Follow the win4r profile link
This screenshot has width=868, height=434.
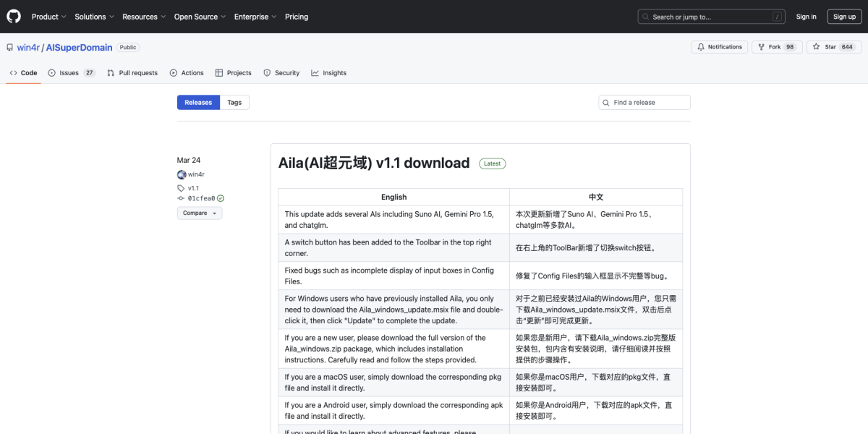click(x=195, y=174)
